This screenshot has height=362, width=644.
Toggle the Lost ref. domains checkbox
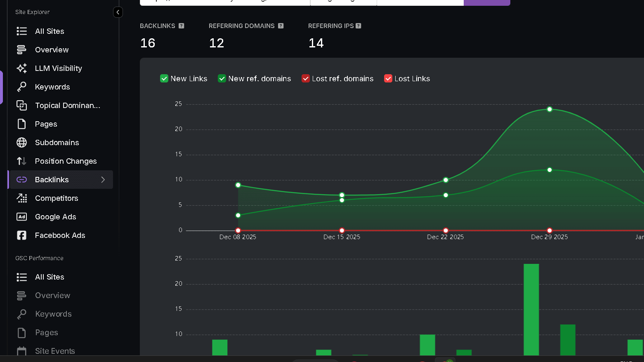click(306, 78)
